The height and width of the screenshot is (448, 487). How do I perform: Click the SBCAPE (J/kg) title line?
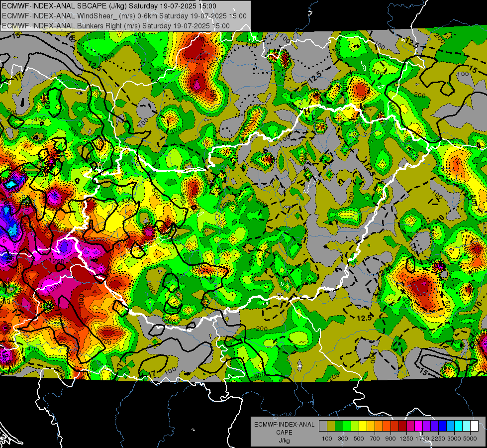[109, 6]
